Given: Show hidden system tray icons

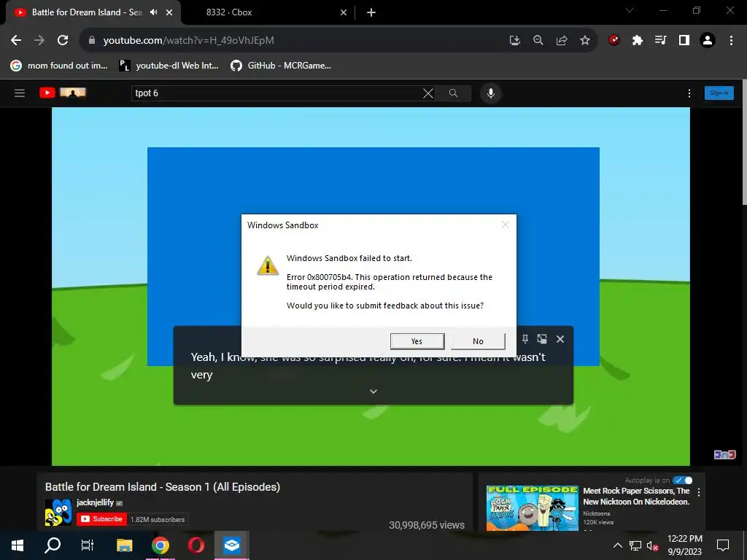Looking at the screenshot, I should pos(617,545).
